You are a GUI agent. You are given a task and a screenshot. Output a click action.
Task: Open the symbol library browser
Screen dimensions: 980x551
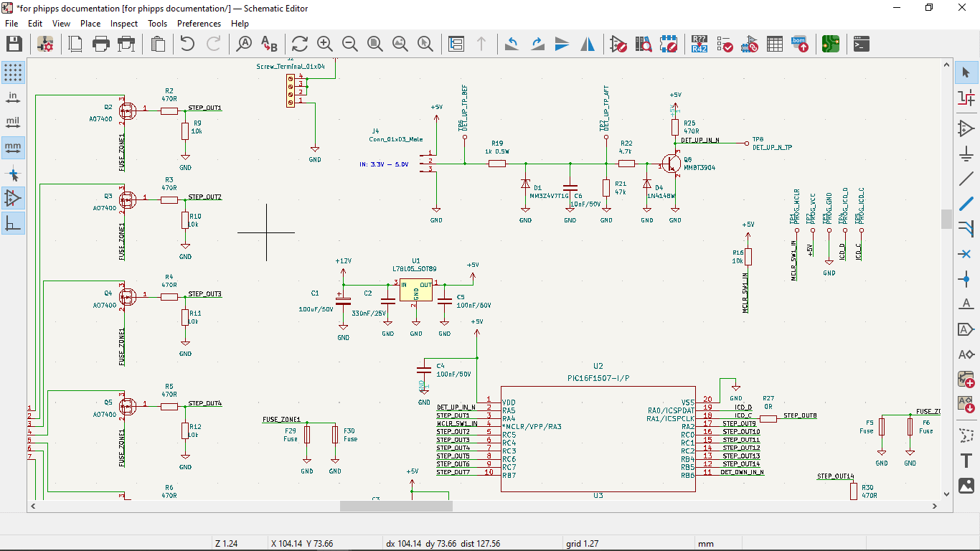pyautogui.click(x=643, y=44)
